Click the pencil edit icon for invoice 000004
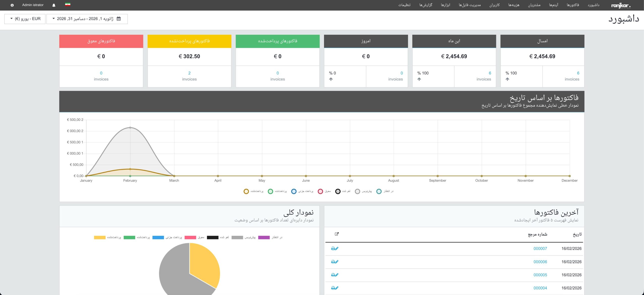This screenshot has height=295, width=644. pos(337,288)
